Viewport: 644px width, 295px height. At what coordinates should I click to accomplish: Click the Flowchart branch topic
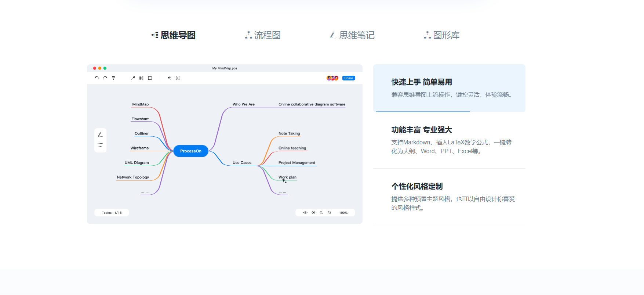[x=140, y=119]
